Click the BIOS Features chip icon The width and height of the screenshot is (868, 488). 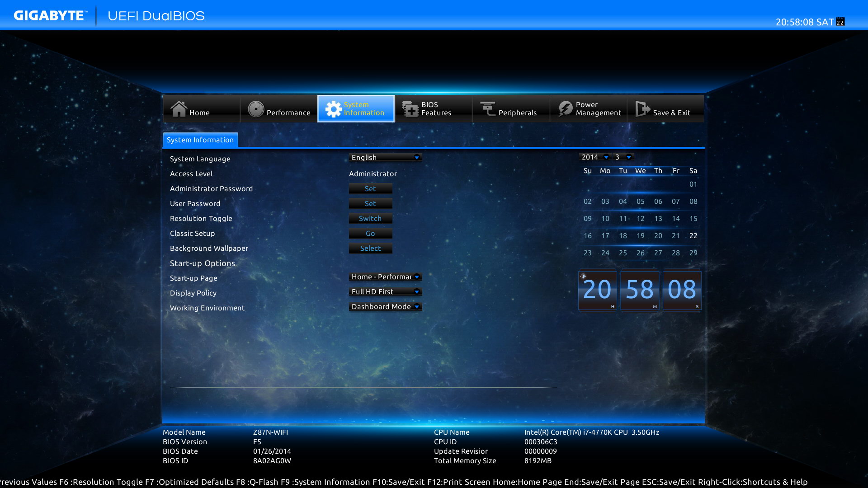[410, 109]
